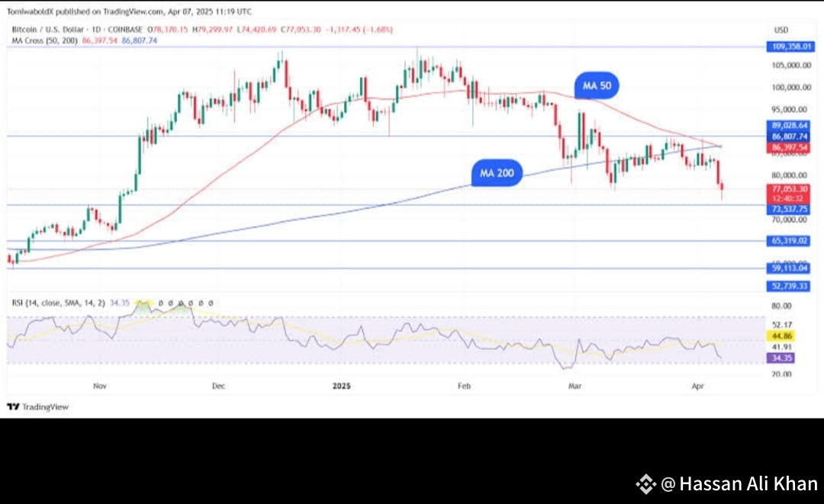
Task: Open the RSI (14, close, SMA, 14, 2) legend
Action: pyautogui.click(x=58, y=303)
